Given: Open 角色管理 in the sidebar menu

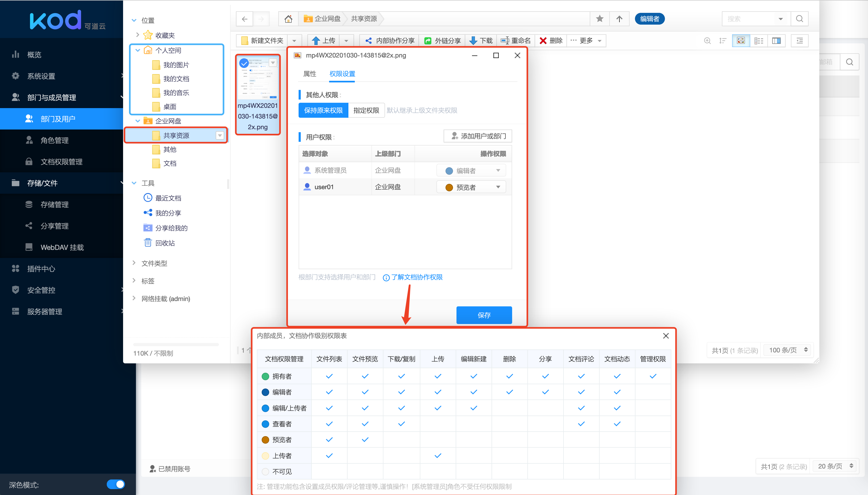Looking at the screenshot, I should [54, 140].
